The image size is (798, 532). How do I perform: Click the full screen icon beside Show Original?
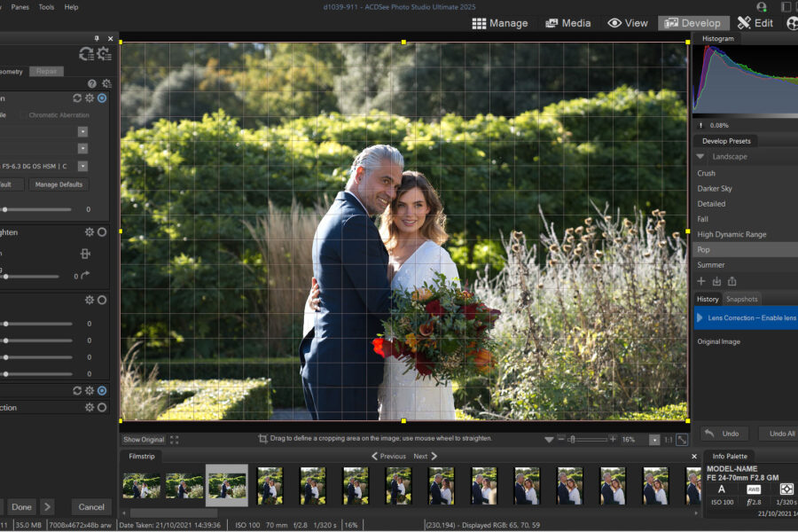(x=175, y=440)
